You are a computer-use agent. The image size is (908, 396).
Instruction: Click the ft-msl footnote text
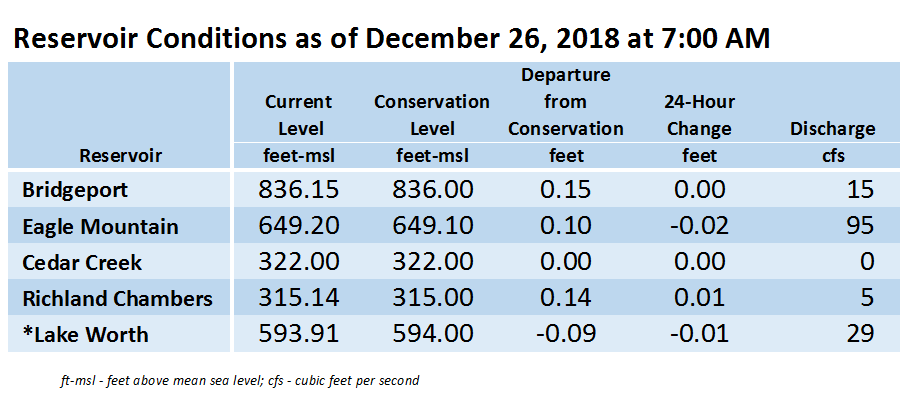click(x=239, y=381)
